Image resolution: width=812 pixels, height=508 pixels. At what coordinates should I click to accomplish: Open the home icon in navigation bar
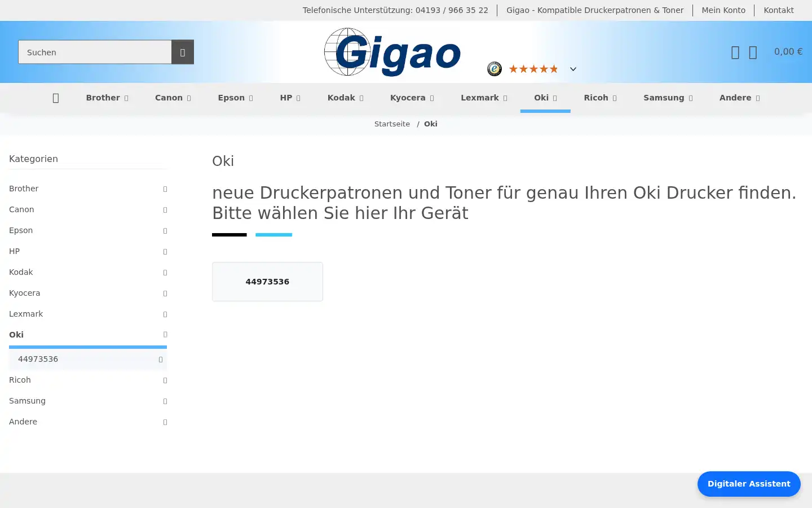click(x=55, y=98)
